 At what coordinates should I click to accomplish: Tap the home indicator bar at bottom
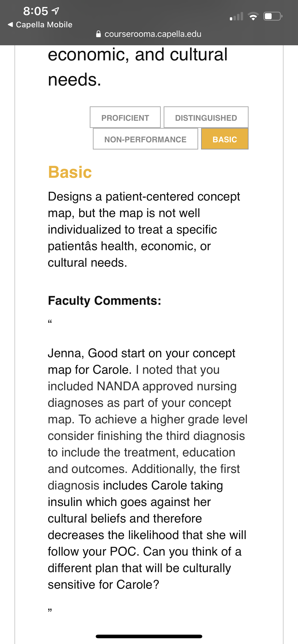[149, 636]
